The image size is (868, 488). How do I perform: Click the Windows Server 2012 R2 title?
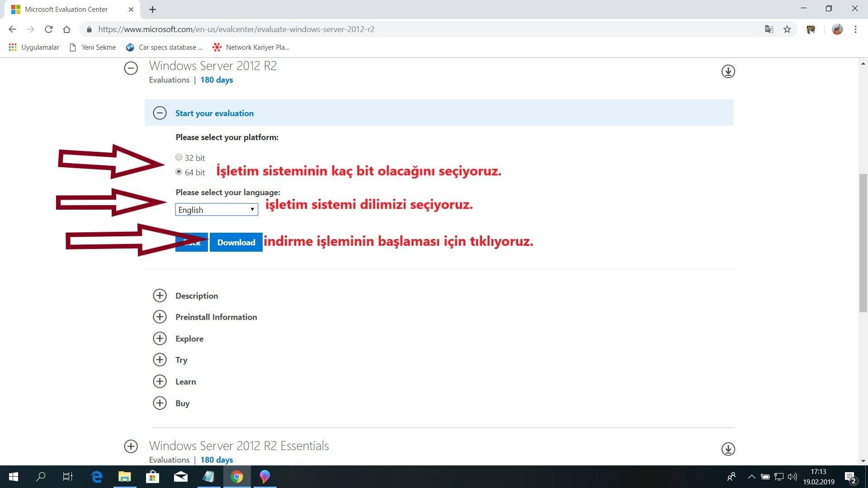point(212,66)
